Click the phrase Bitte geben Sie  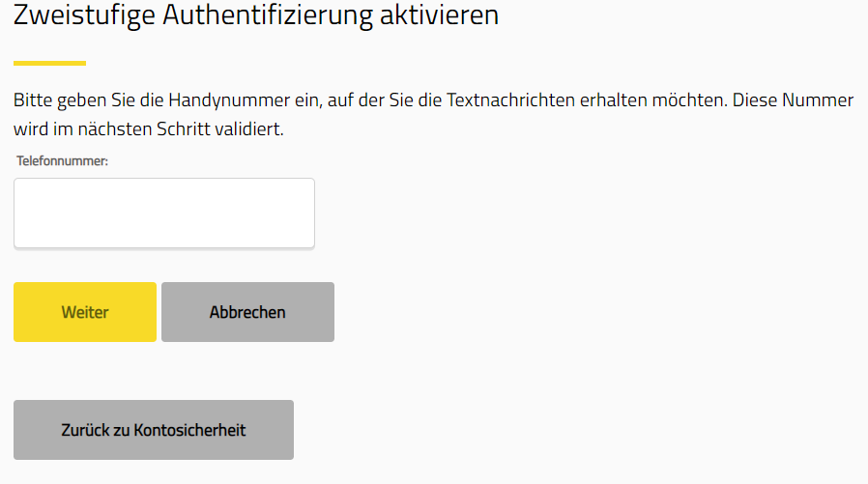click(x=67, y=100)
